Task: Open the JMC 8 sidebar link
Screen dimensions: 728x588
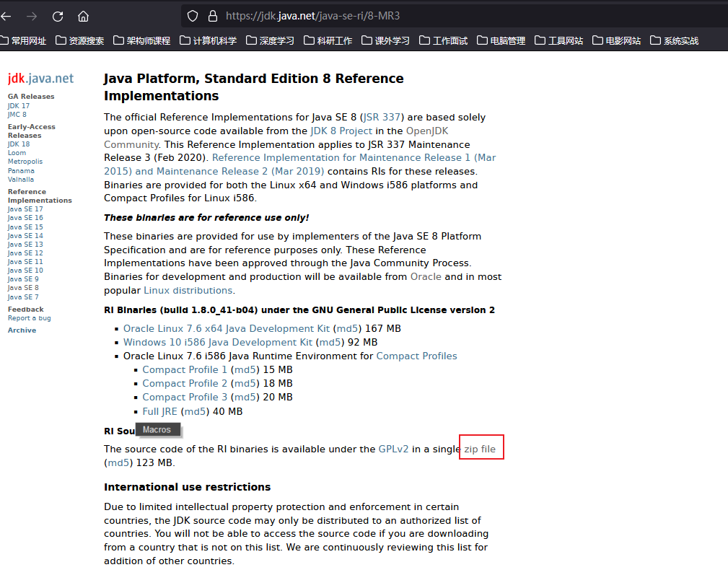Action: (17, 115)
